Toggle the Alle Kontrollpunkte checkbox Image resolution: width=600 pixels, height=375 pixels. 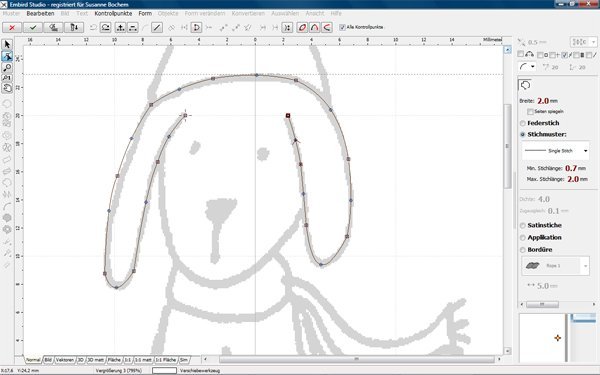342,27
